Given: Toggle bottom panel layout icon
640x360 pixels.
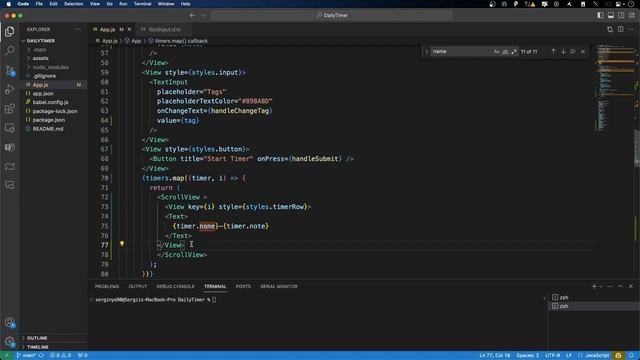Looking at the screenshot, I should (x=611, y=15).
